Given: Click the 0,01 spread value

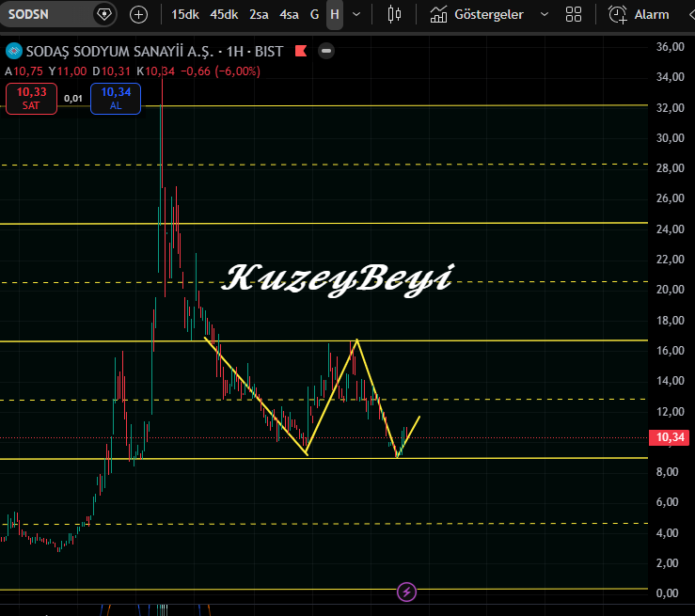Looking at the screenshot, I should (73, 99).
